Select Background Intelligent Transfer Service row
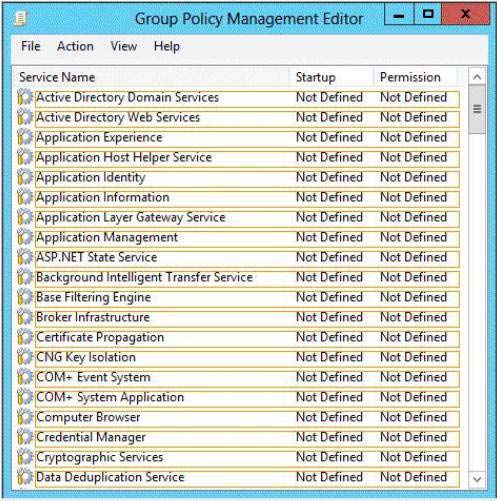This screenshot has height=501, width=497. click(247, 278)
